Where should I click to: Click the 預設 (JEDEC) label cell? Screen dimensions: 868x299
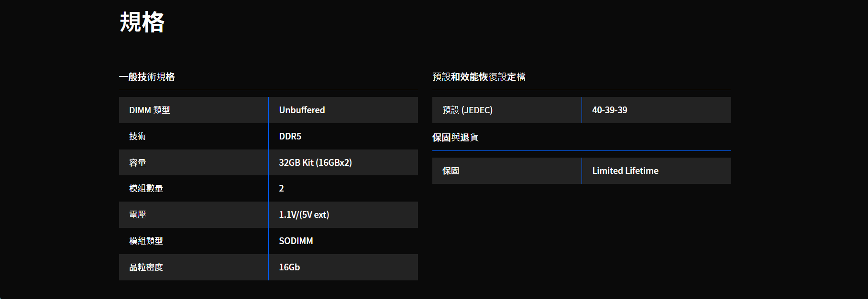pos(507,110)
